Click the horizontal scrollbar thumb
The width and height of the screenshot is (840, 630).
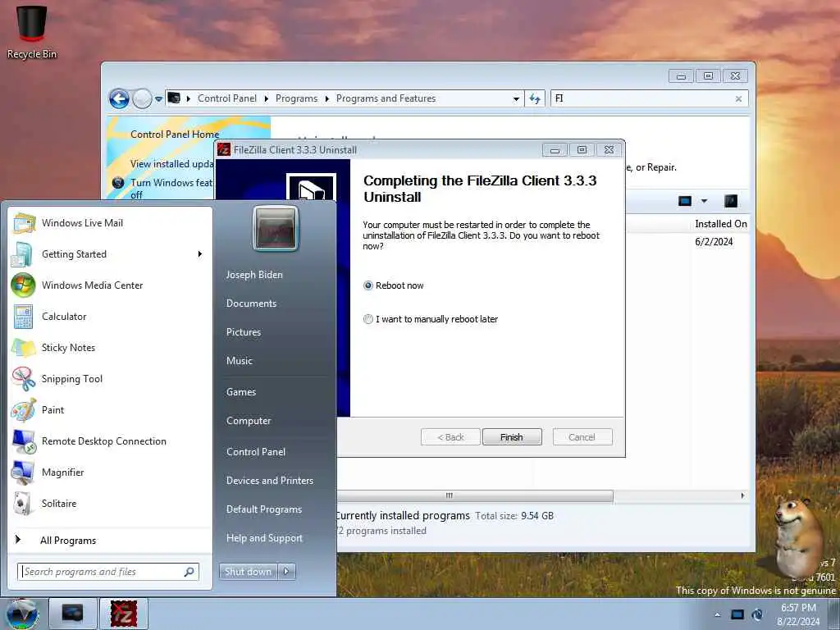pyautogui.click(x=475, y=495)
